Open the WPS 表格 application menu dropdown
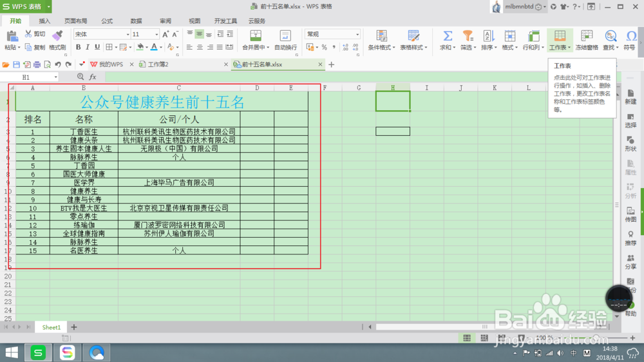This screenshot has height=362, width=644. pyautogui.click(x=48, y=6)
